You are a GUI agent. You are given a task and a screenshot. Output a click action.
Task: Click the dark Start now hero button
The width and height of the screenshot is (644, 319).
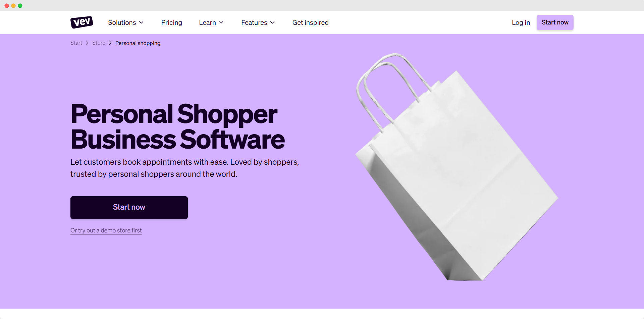click(x=129, y=208)
